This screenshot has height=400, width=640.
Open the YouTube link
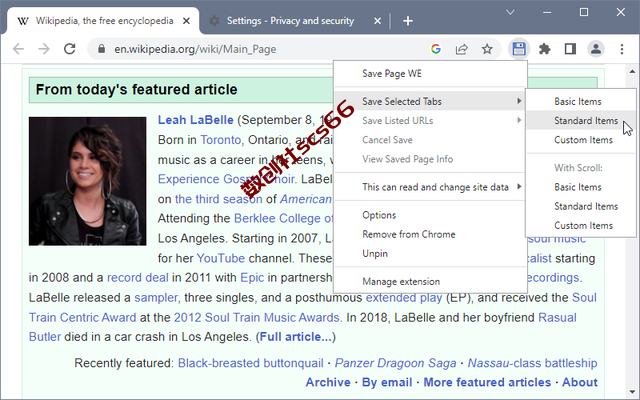(x=220, y=258)
